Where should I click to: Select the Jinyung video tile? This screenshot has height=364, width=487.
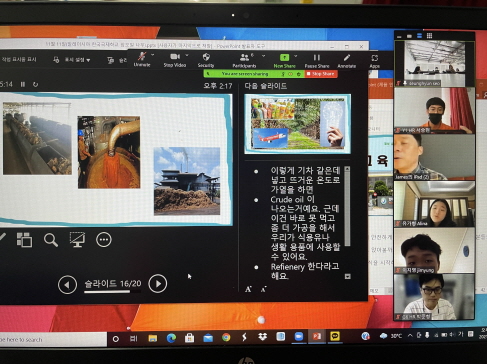point(434,251)
